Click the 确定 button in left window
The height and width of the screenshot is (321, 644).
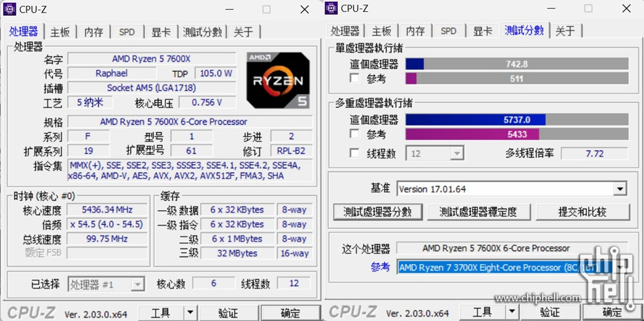(290, 313)
